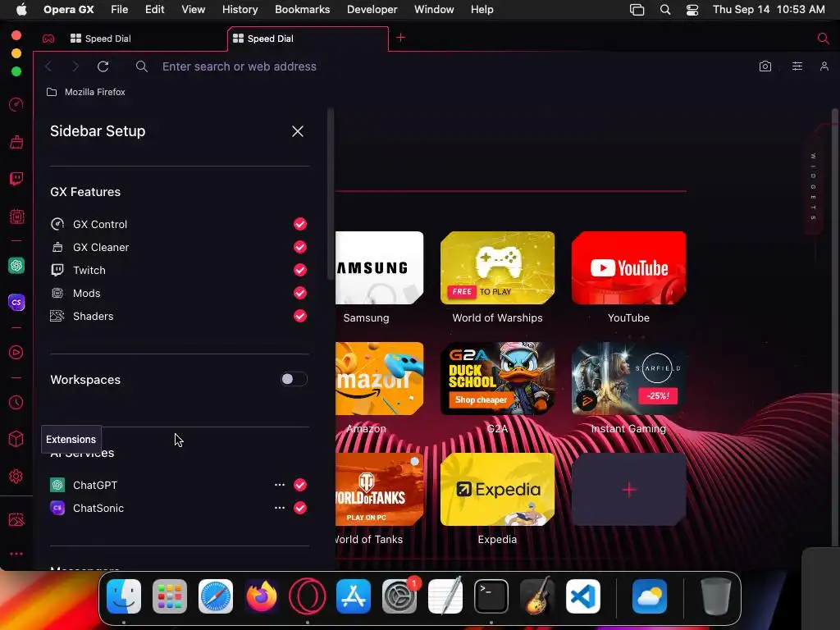Take a snapshot with camera icon
This screenshot has width=840, height=630.
pos(765,66)
